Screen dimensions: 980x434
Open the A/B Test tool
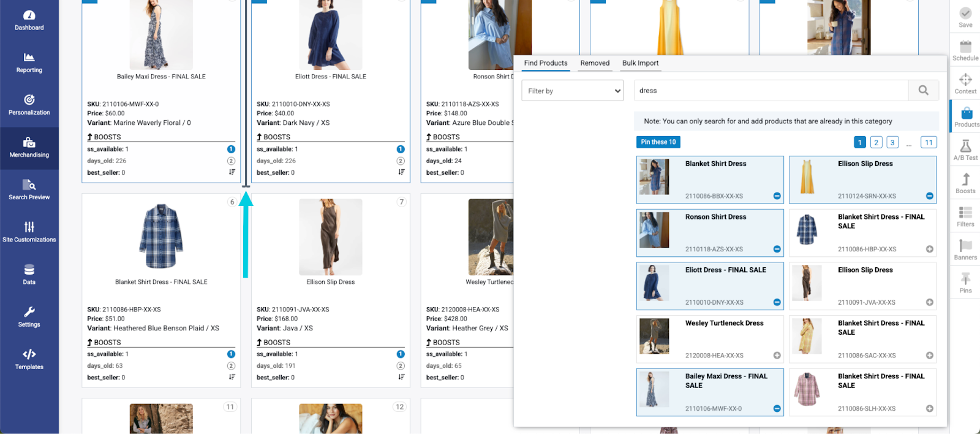click(x=965, y=150)
